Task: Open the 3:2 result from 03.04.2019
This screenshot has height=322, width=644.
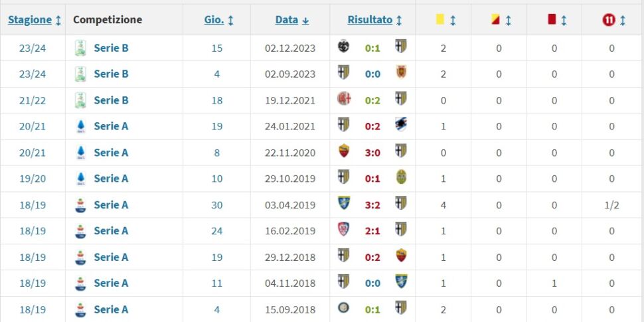Action: pyautogui.click(x=372, y=204)
